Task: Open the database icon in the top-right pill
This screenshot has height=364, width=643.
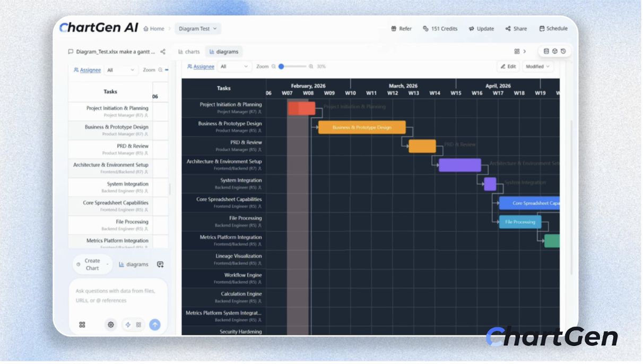Action: click(x=546, y=51)
